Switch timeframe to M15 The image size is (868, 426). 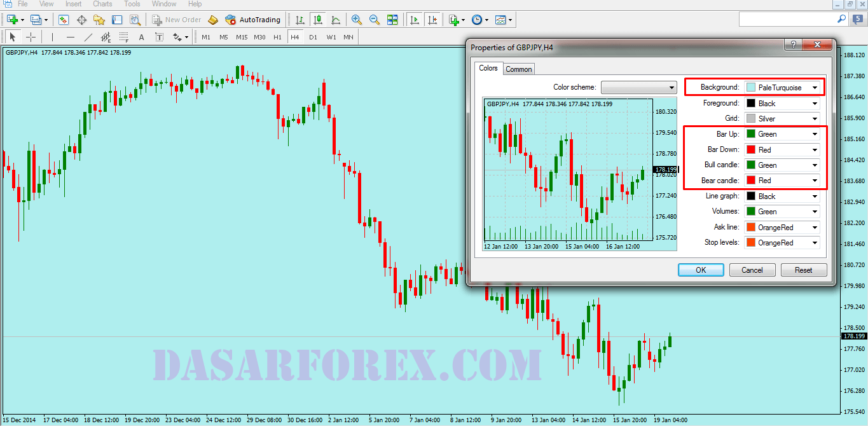242,37
